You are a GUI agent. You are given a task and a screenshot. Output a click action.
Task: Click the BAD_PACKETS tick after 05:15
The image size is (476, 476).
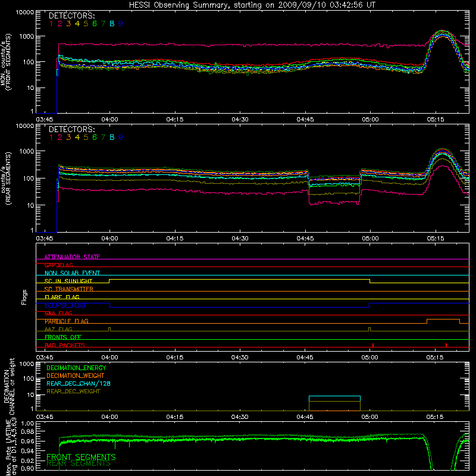click(x=446, y=345)
